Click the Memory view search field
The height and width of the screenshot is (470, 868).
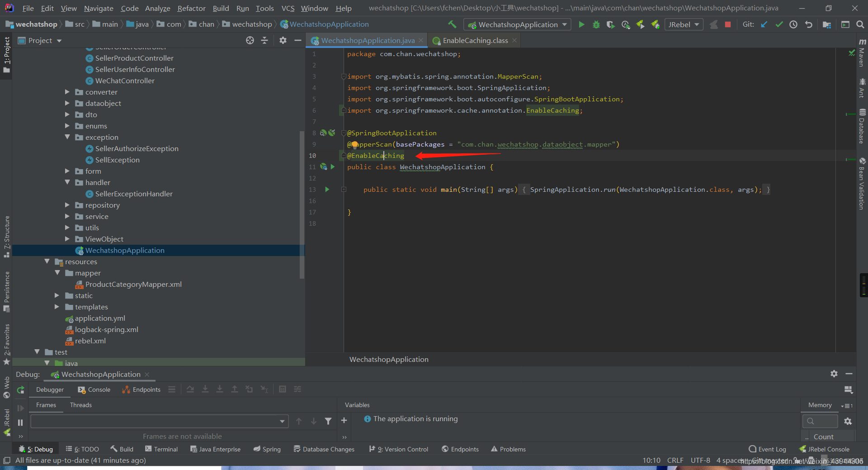pyautogui.click(x=820, y=421)
